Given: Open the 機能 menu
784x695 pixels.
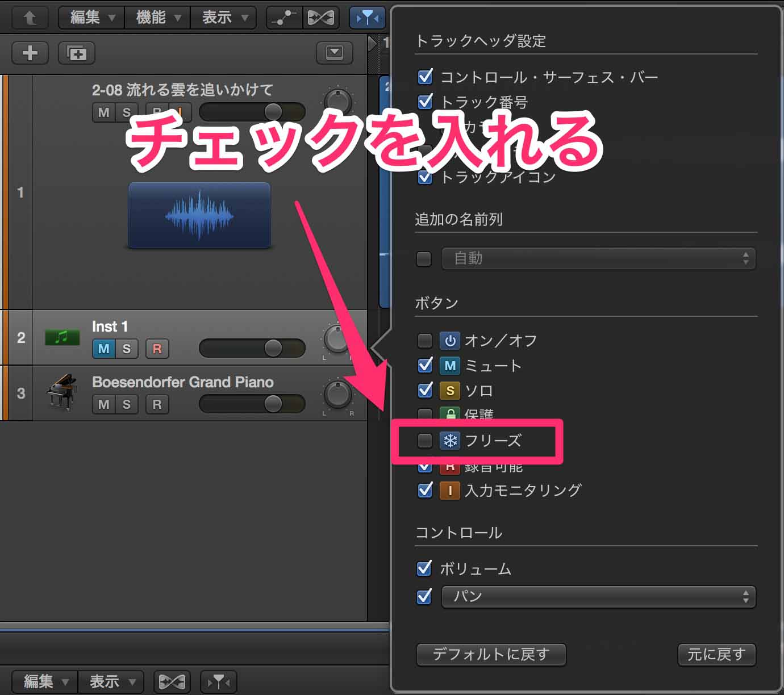Looking at the screenshot, I should coord(157,18).
